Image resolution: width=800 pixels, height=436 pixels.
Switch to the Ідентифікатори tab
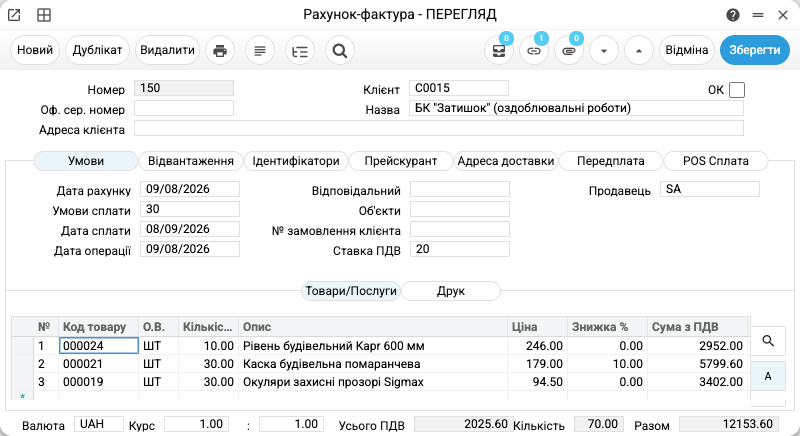pyautogui.click(x=296, y=161)
